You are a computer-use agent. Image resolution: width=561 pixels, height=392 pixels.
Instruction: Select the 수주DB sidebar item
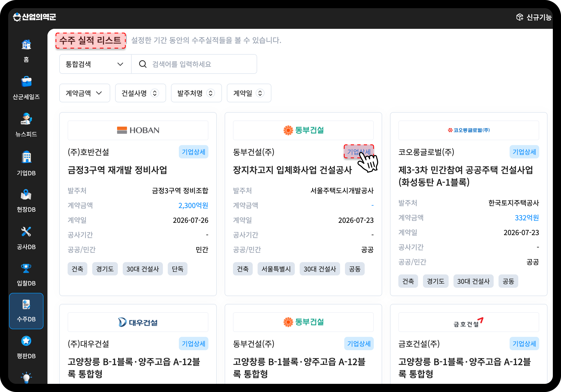[x=26, y=311]
